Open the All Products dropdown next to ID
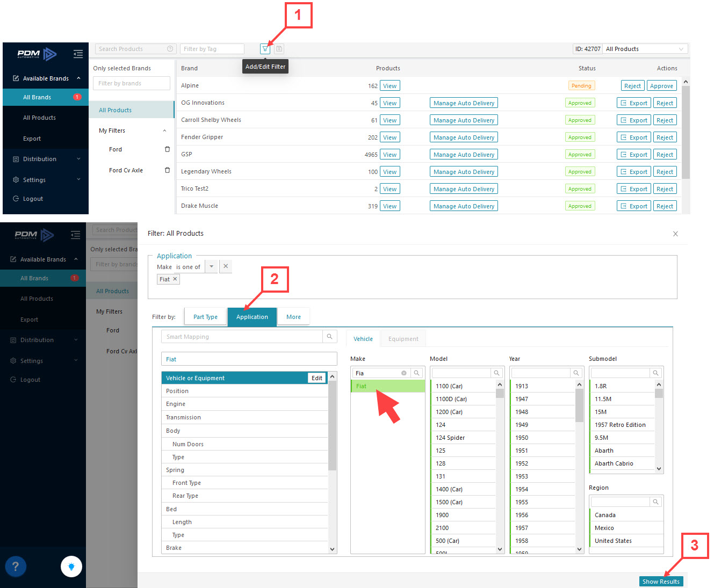 645,49
